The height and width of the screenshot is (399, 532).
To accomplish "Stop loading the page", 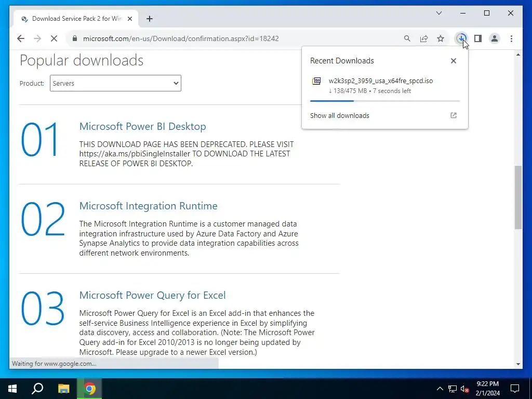I will pos(54,38).
